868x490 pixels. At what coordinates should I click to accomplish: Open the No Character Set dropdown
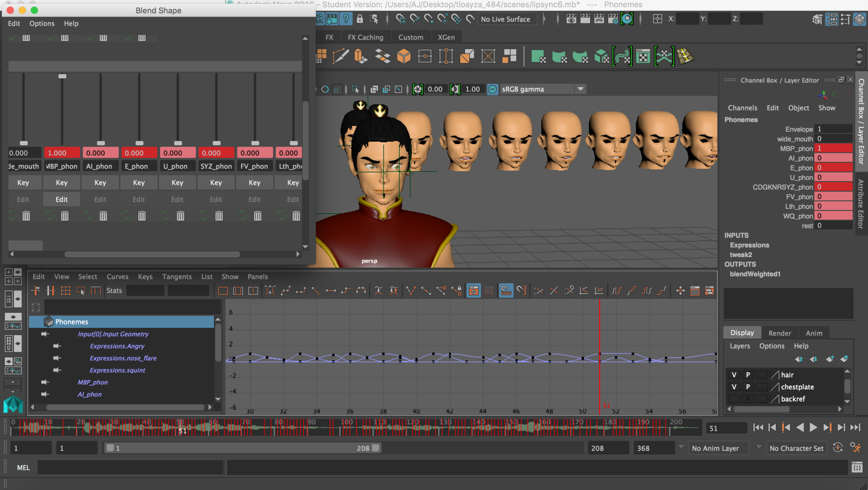797,448
